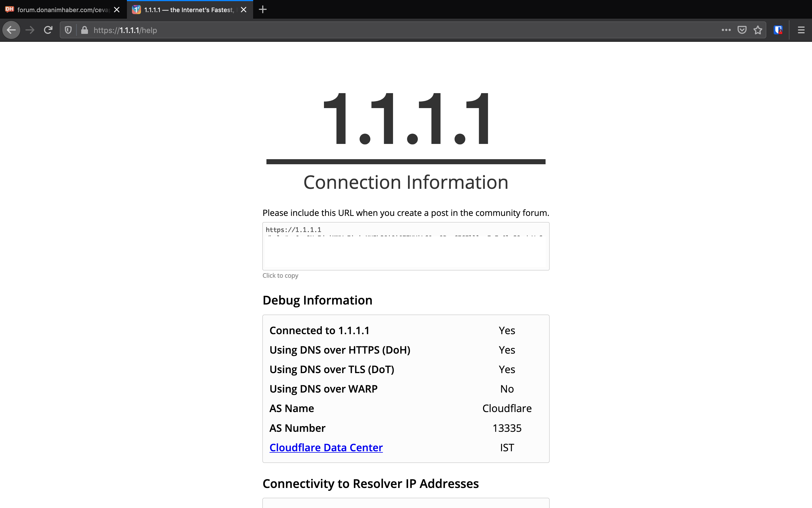The image size is (812, 508).
Task: Open the Cloudflare Data Center link
Action: click(326, 448)
